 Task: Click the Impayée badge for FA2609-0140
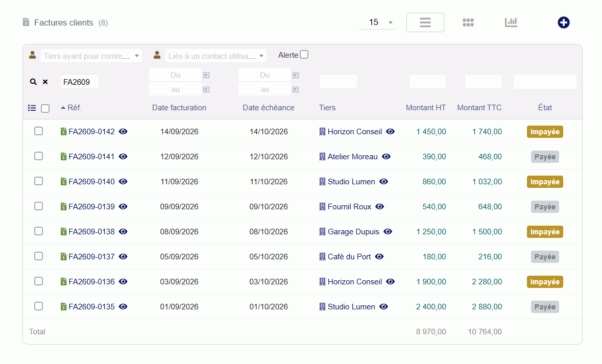(x=545, y=182)
